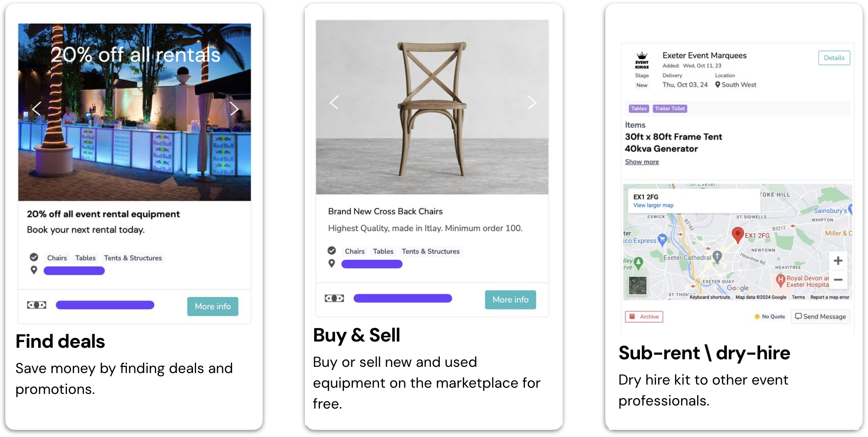Click checkmark icon on cross back chairs listing
The width and height of the screenshot is (868, 437).
pyautogui.click(x=331, y=250)
